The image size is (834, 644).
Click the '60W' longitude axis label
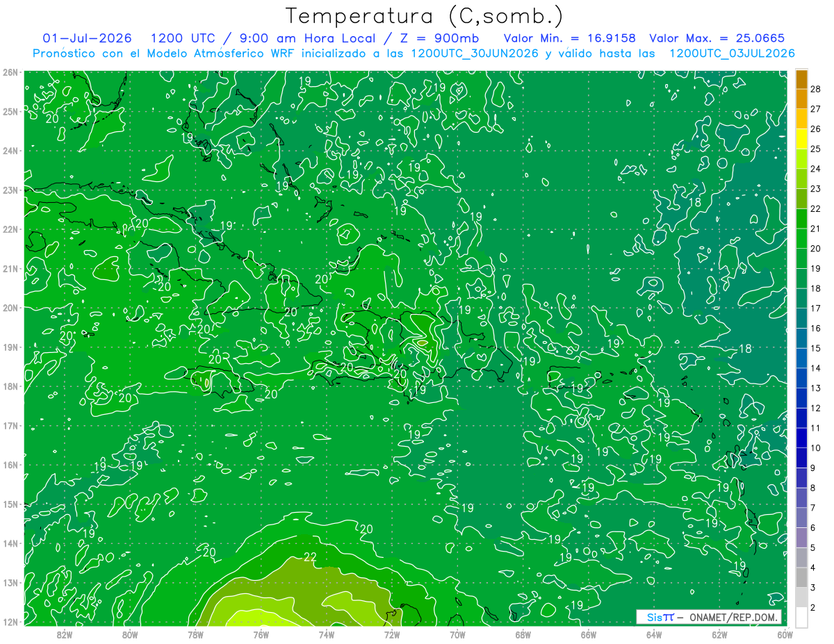coord(785,634)
